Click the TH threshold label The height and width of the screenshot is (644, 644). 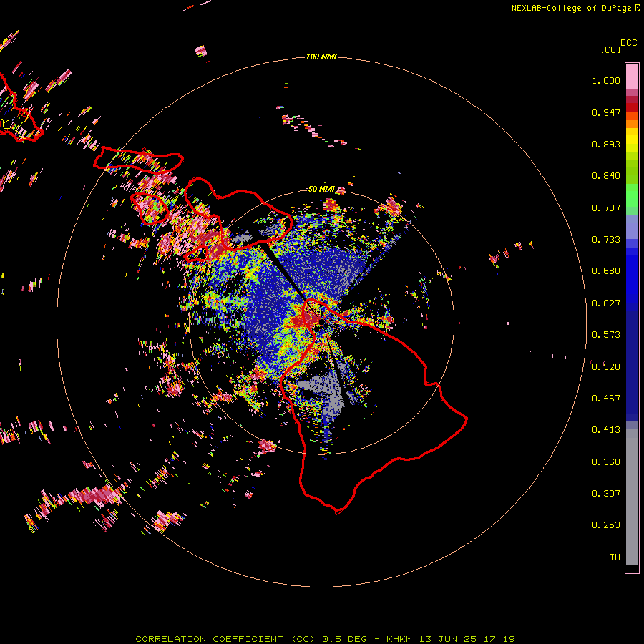click(615, 557)
